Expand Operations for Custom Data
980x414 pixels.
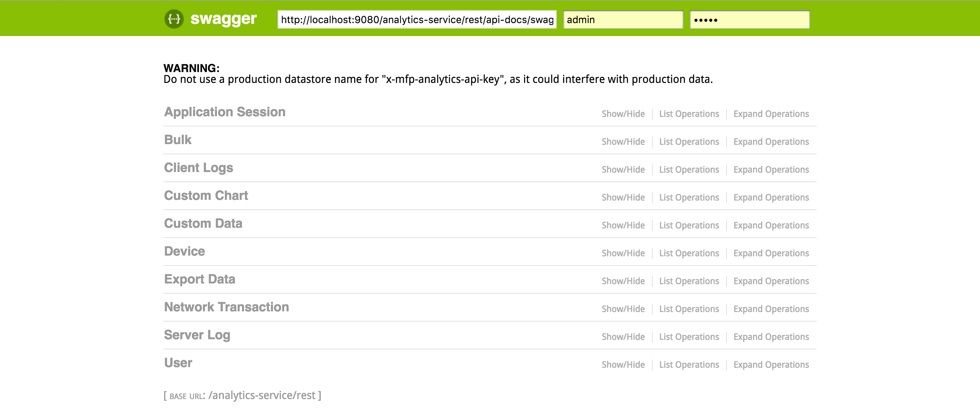click(771, 225)
